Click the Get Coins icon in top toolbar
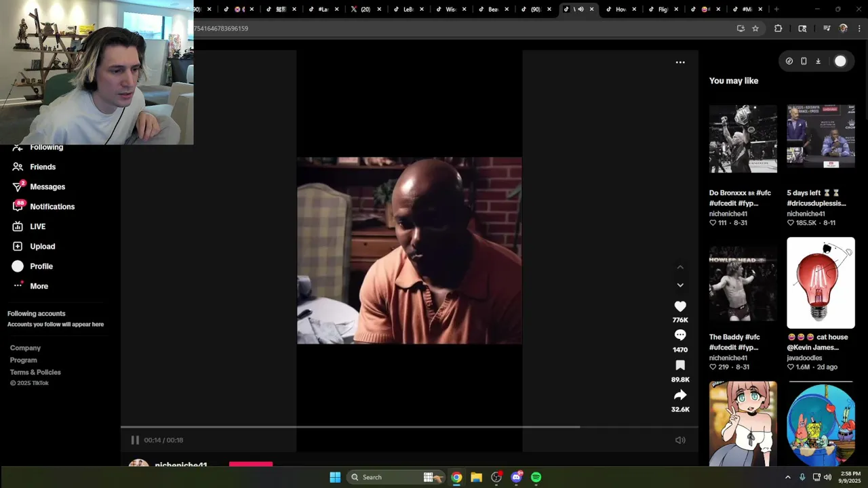 (x=789, y=61)
